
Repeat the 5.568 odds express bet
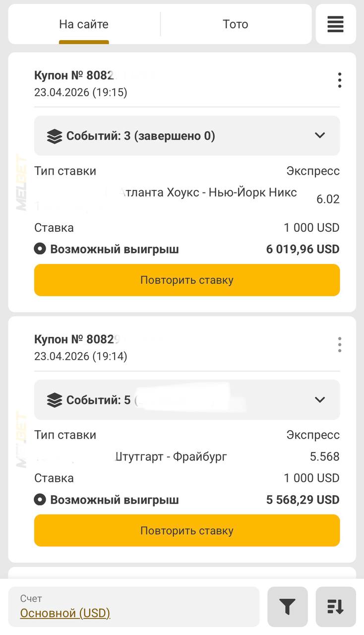tap(187, 530)
